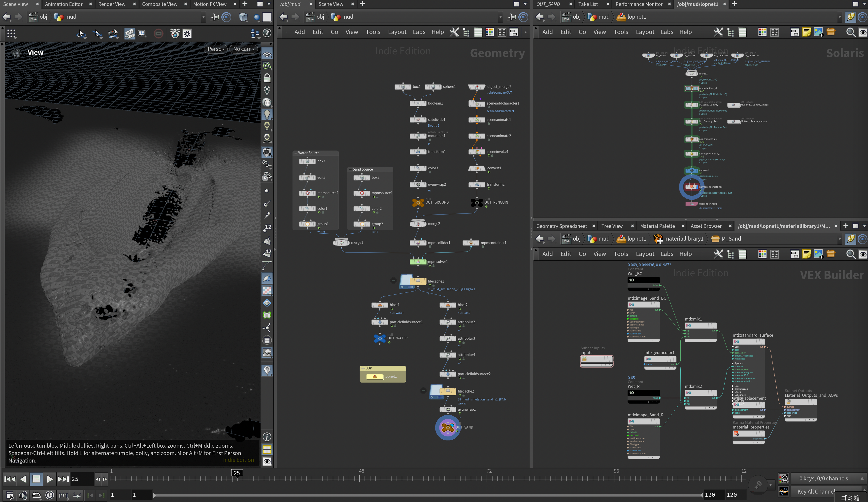Open the render flipbook tool in viewport toolbar
The height and width of the screenshot is (502, 868).
pyautogui.click(x=130, y=34)
